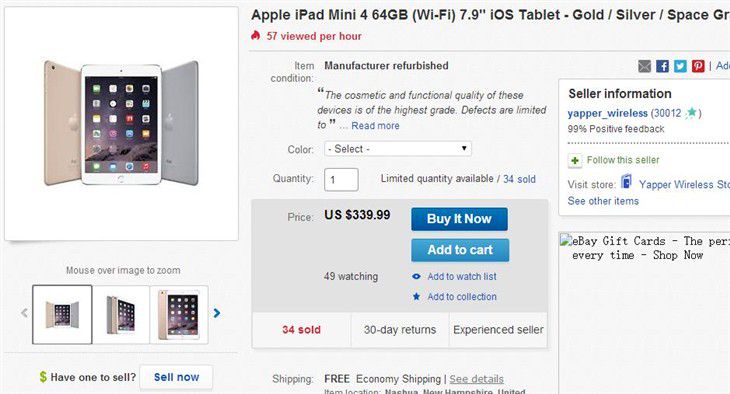The image size is (730, 394).
Task: Pin the listing on Pinterest
Action: point(698,66)
